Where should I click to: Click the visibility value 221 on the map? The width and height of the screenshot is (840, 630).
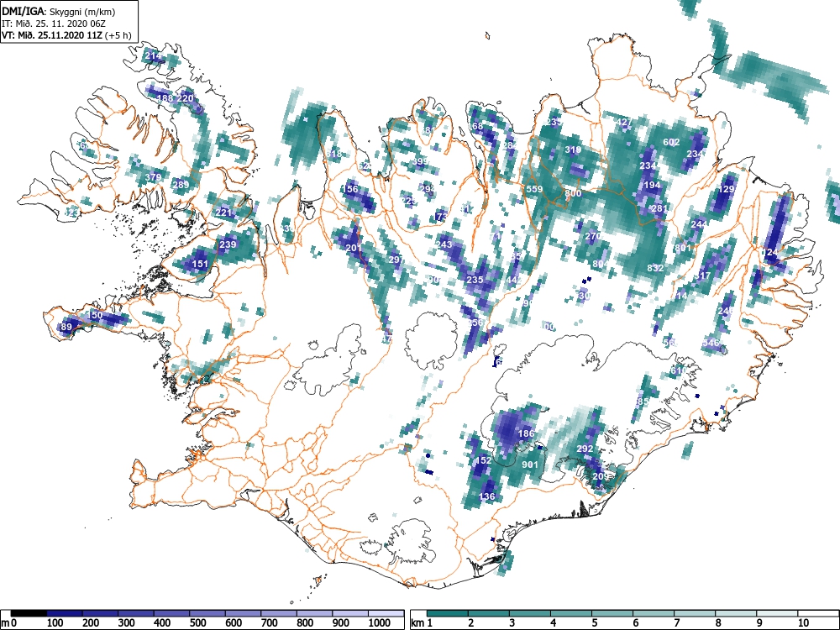(x=223, y=213)
